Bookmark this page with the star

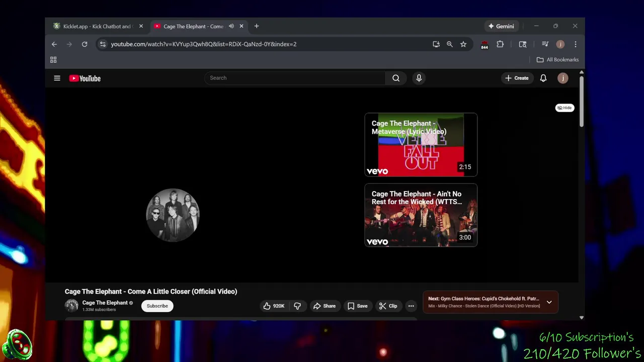tap(463, 44)
